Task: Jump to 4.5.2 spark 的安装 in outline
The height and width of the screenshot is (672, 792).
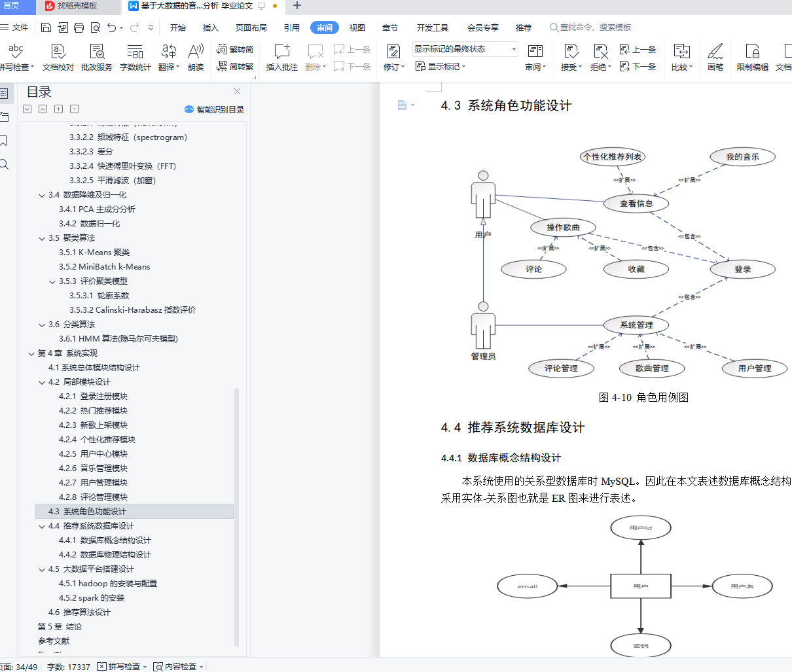Action: point(92,598)
